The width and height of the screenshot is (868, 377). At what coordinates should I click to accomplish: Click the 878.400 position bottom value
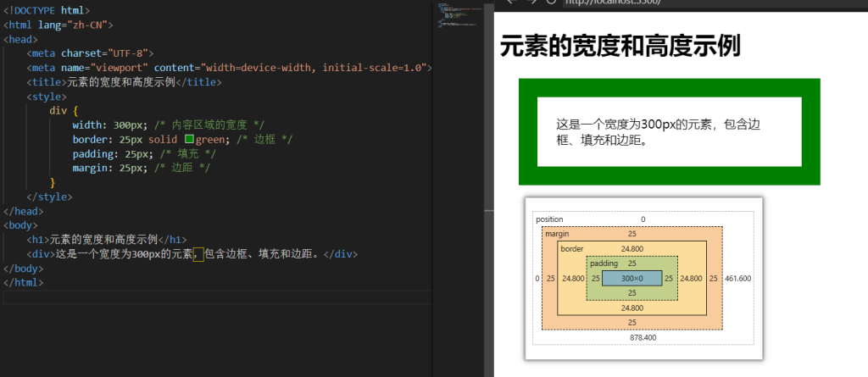[643, 337]
